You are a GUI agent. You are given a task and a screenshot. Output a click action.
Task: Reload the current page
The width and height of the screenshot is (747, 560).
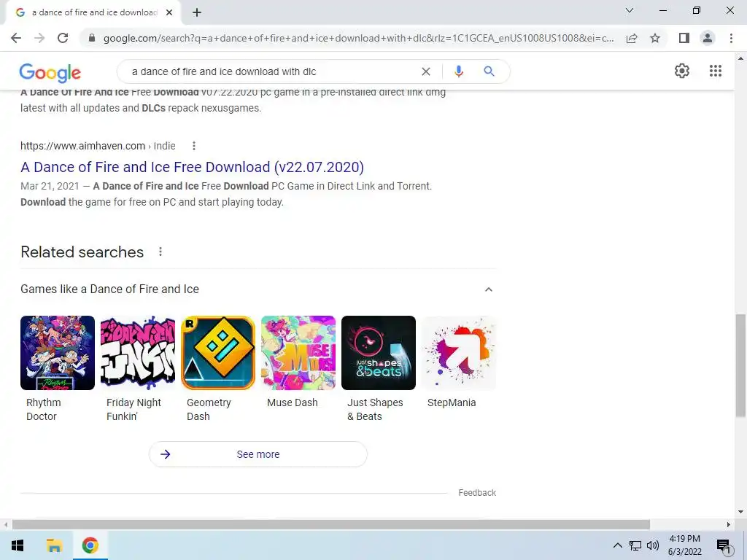(63, 38)
